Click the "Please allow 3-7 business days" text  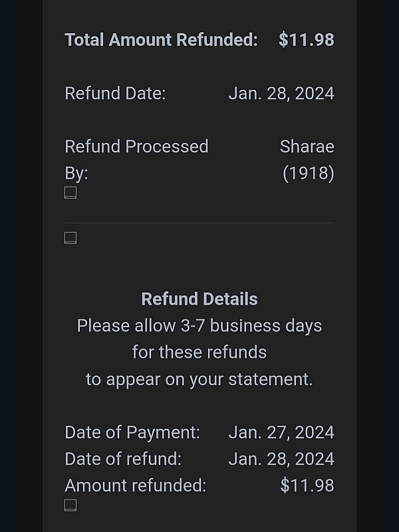coord(199,326)
